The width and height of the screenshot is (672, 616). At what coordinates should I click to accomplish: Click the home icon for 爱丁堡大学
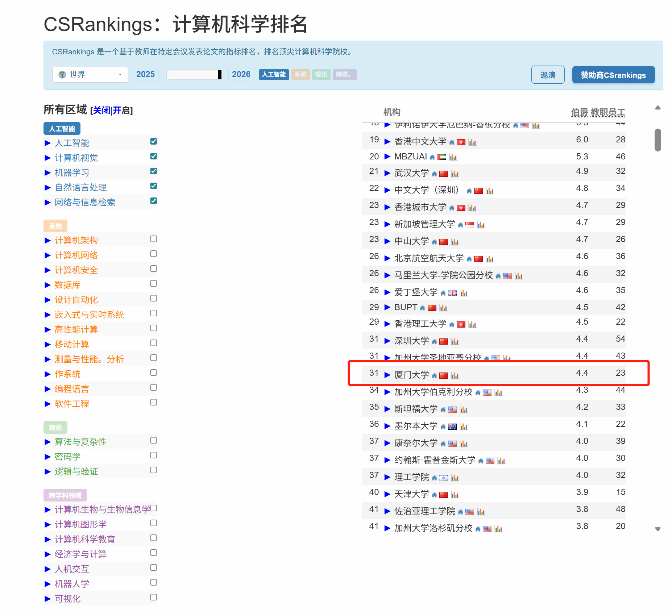(x=443, y=293)
